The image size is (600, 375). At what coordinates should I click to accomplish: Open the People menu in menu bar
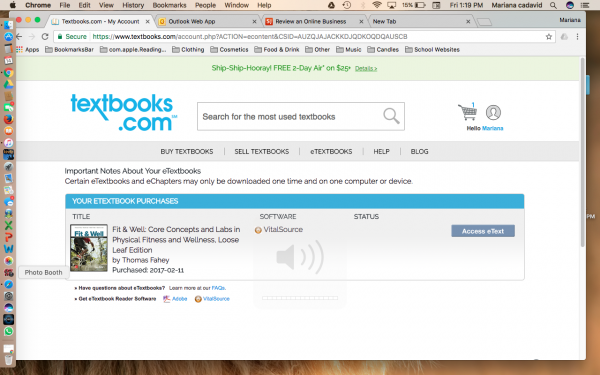[x=205, y=5]
